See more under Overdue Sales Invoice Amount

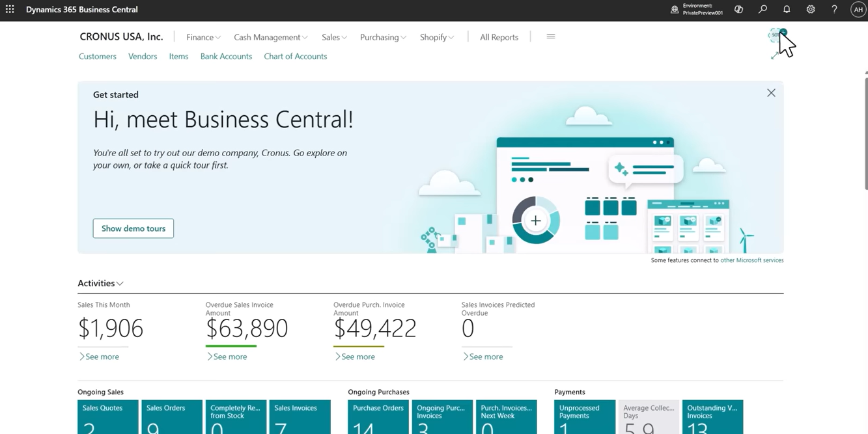click(x=227, y=357)
